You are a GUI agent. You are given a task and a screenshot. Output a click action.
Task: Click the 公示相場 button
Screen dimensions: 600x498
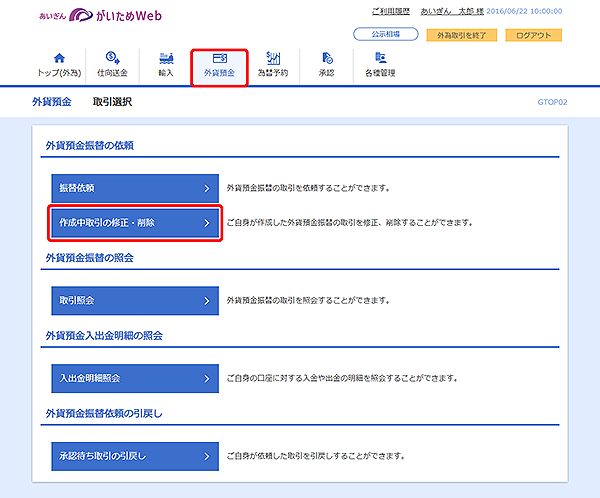point(385,35)
